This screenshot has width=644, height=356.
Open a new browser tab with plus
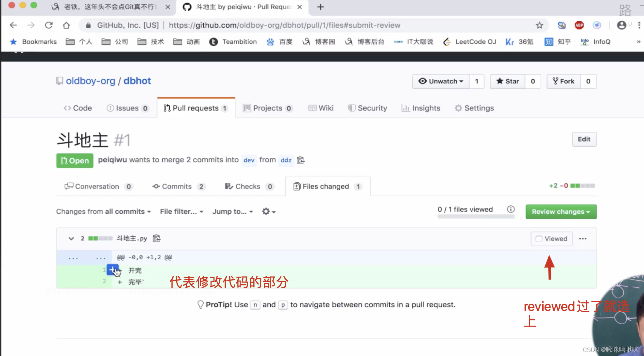click(x=320, y=7)
